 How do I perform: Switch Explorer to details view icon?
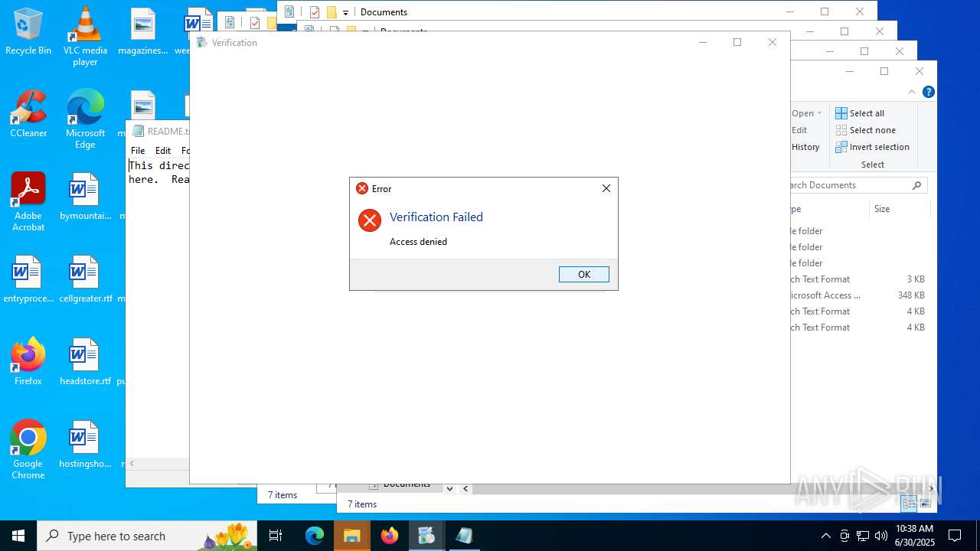click(909, 503)
